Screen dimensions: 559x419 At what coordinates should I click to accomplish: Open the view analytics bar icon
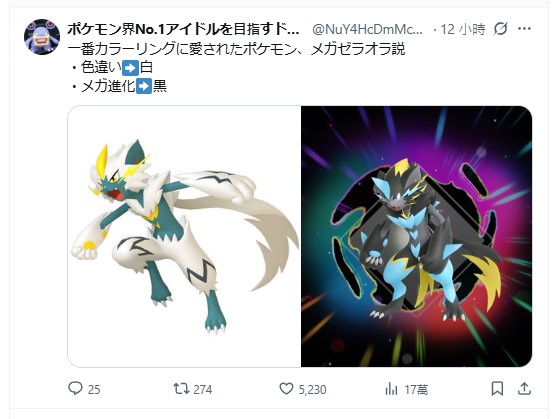(x=391, y=389)
